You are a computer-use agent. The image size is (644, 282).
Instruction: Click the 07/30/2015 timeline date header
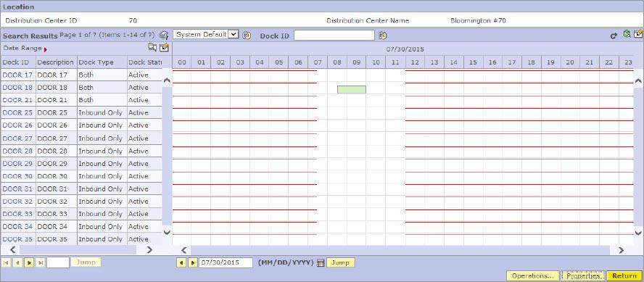(405, 49)
